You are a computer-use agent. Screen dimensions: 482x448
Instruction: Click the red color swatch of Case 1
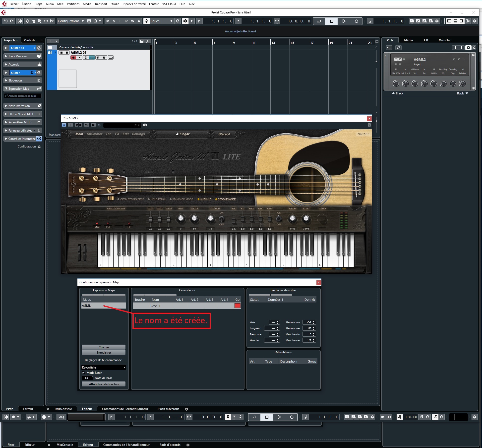pos(238,306)
